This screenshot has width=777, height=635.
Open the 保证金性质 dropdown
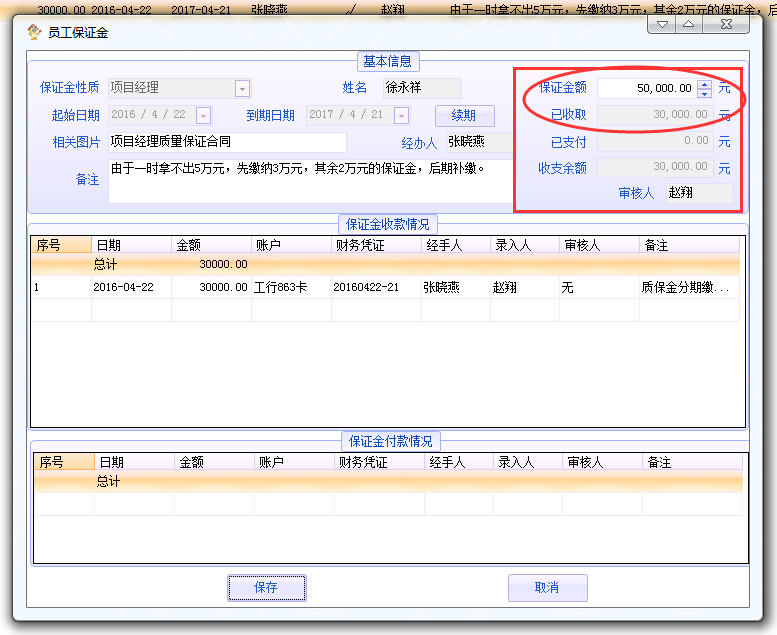242,88
